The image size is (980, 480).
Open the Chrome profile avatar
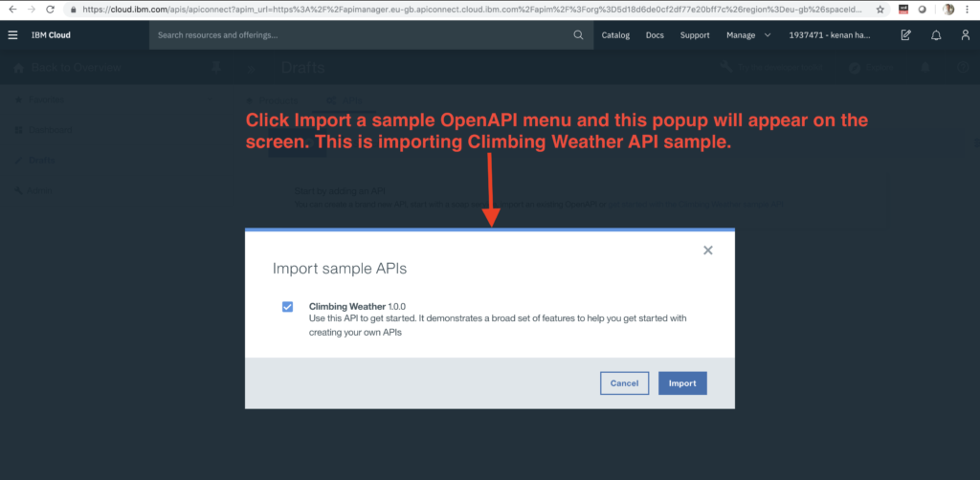948,10
